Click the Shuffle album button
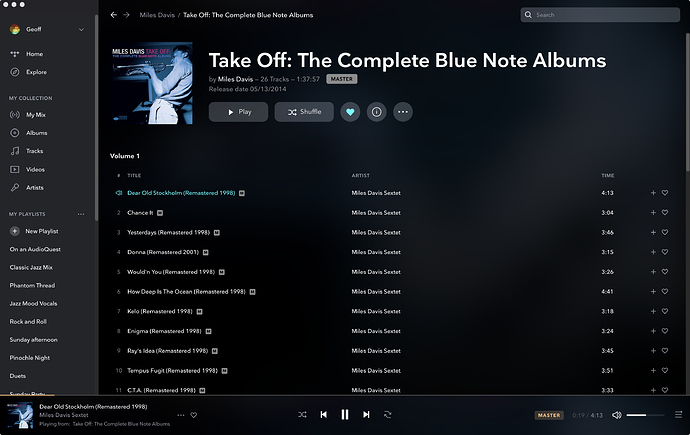This screenshot has height=435, width=690. pyautogui.click(x=304, y=112)
